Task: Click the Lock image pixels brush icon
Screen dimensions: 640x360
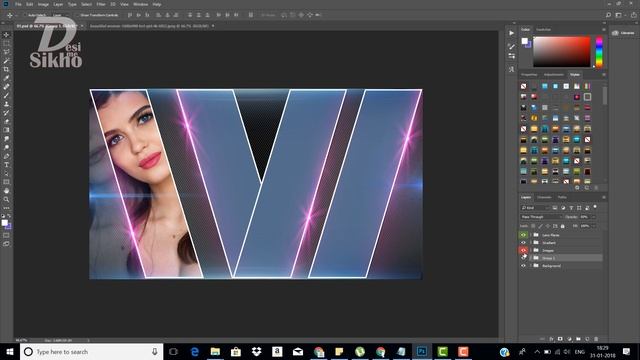Action: pos(540,226)
